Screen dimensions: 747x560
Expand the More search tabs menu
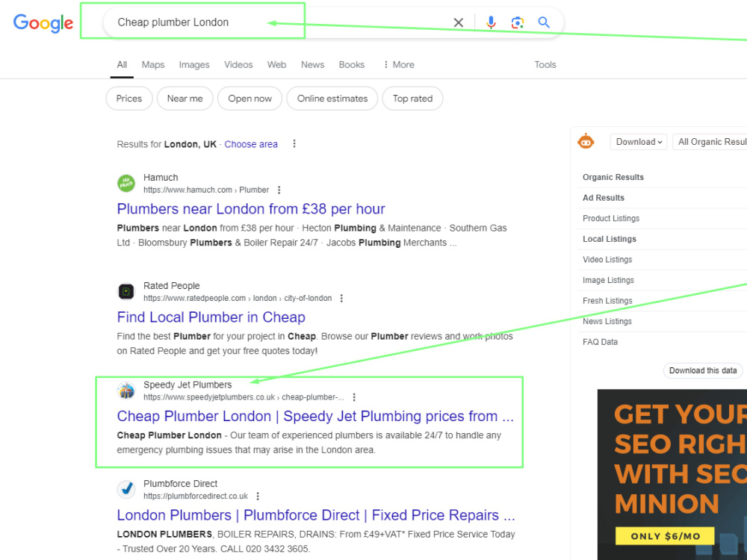(399, 65)
